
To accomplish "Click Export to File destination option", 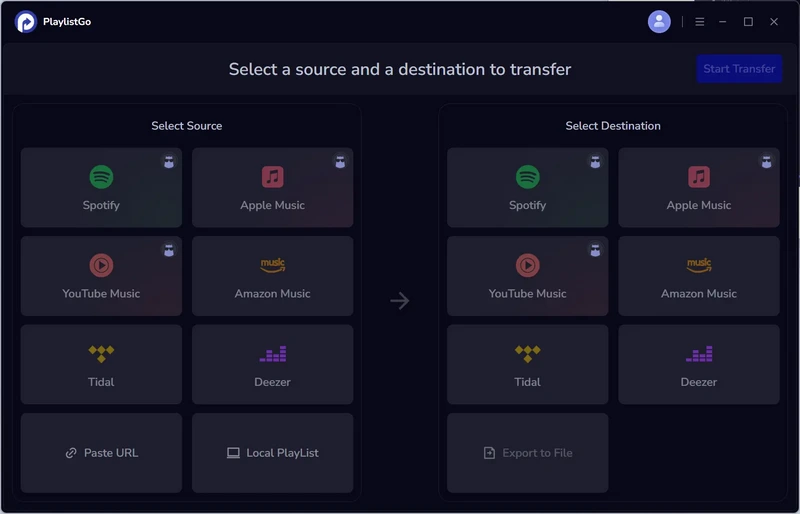I will click(528, 453).
